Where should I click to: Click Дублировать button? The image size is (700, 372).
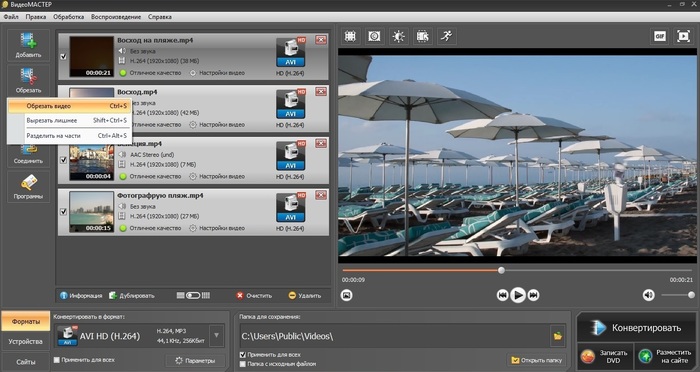coord(132,296)
